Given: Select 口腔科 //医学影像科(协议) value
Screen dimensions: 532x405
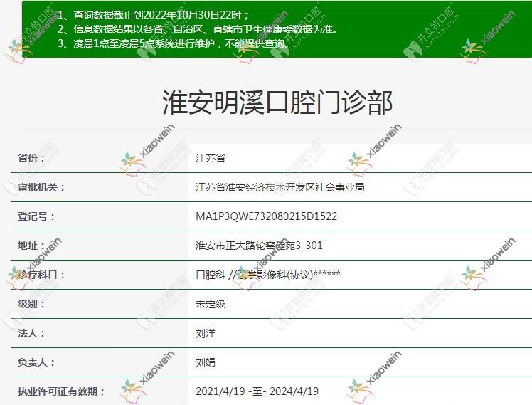Looking at the screenshot, I should (x=268, y=275).
